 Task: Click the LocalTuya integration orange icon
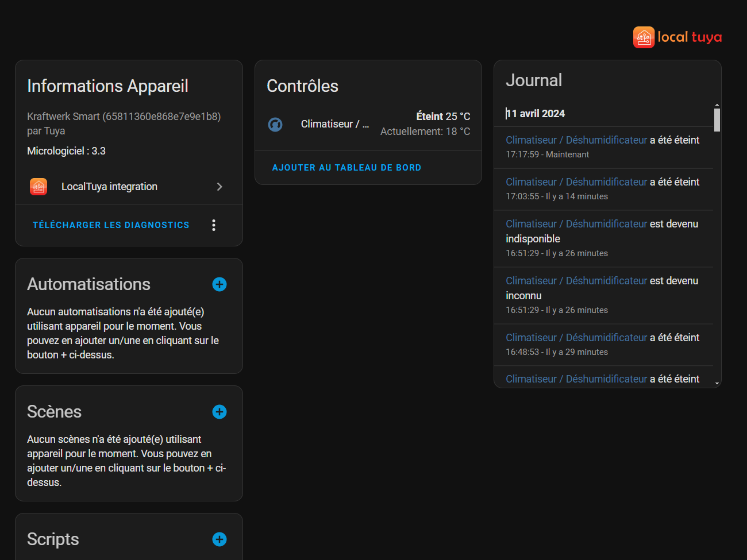[x=38, y=187]
